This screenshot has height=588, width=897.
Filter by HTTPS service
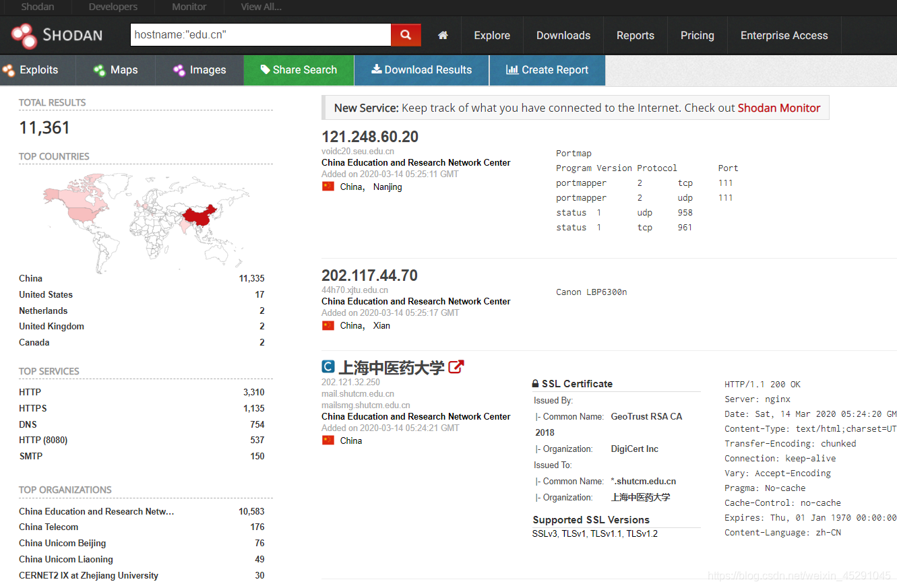pos(33,408)
